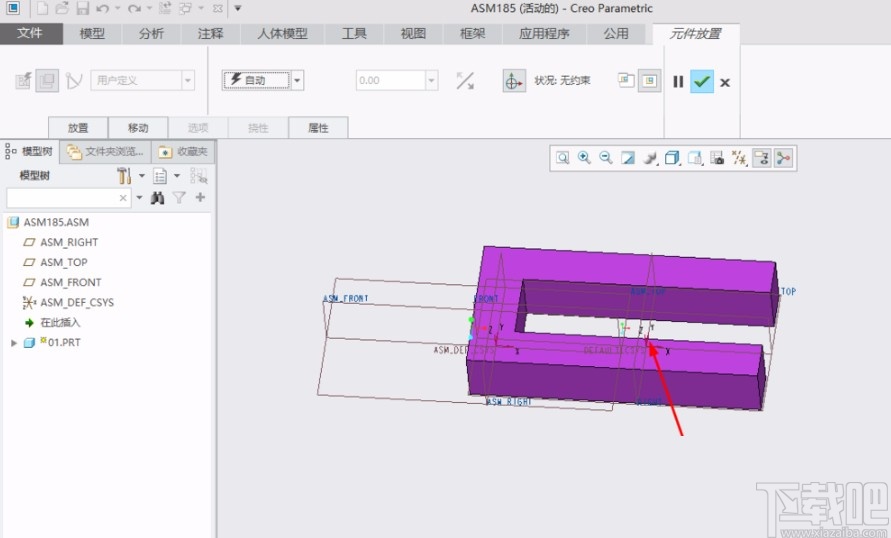Switch to the 人体模型 ribbon tab
This screenshot has width=891, height=538.
(x=282, y=34)
